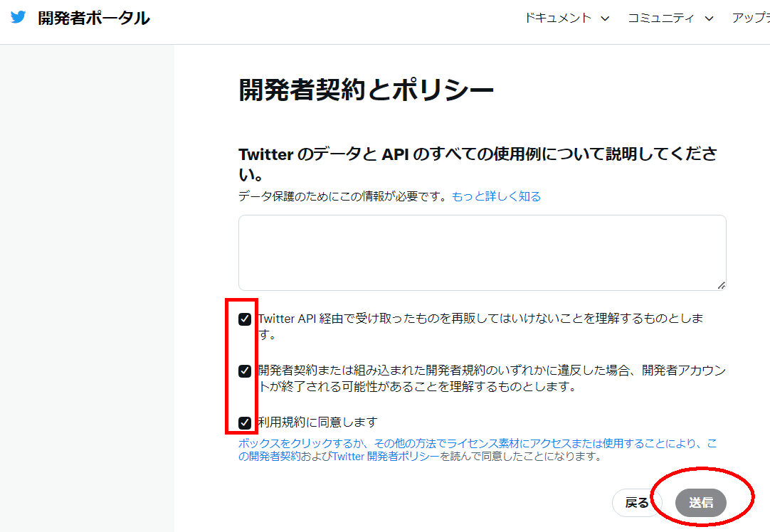Click the Twitter API 経由で受け取ったもの label text
This screenshot has width=770, height=532.
click(x=480, y=326)
